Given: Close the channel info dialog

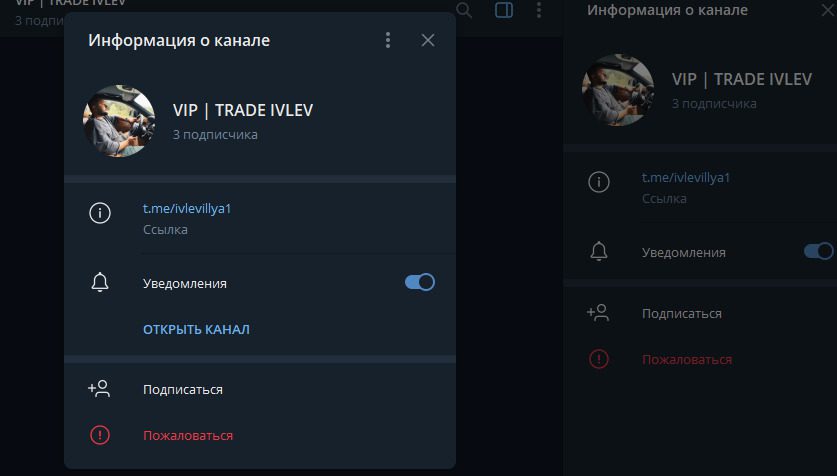Looking at the screenshot, I should [428, 40].
